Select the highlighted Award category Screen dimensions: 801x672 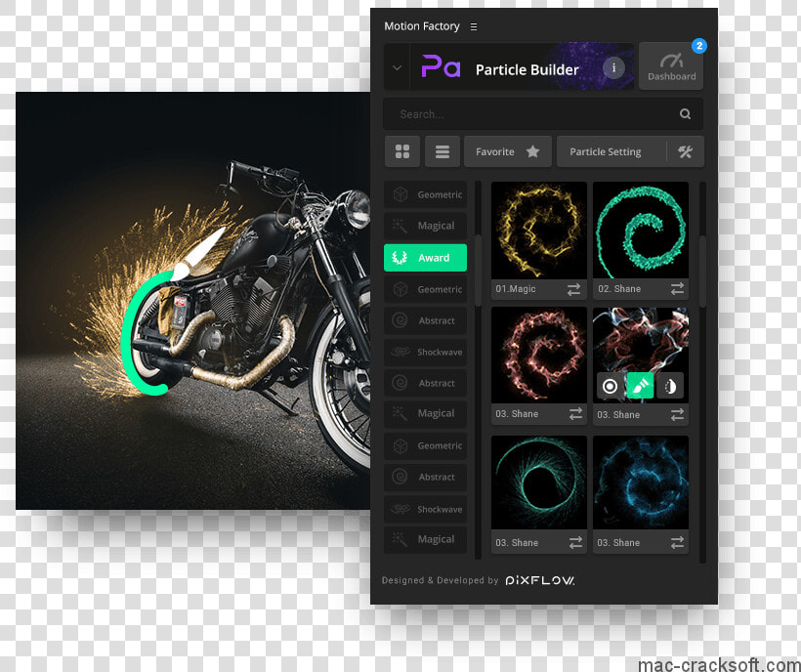425,257
